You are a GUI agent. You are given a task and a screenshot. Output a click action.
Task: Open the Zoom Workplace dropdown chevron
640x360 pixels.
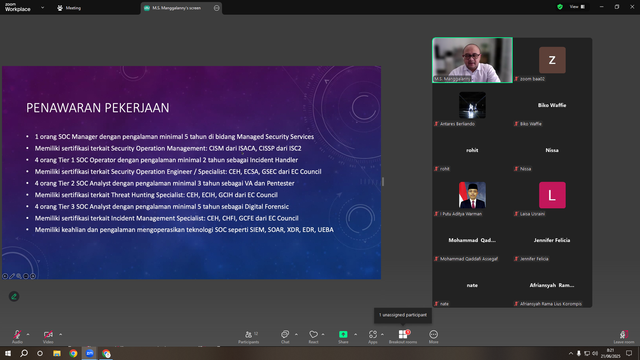tap(42, 8)
